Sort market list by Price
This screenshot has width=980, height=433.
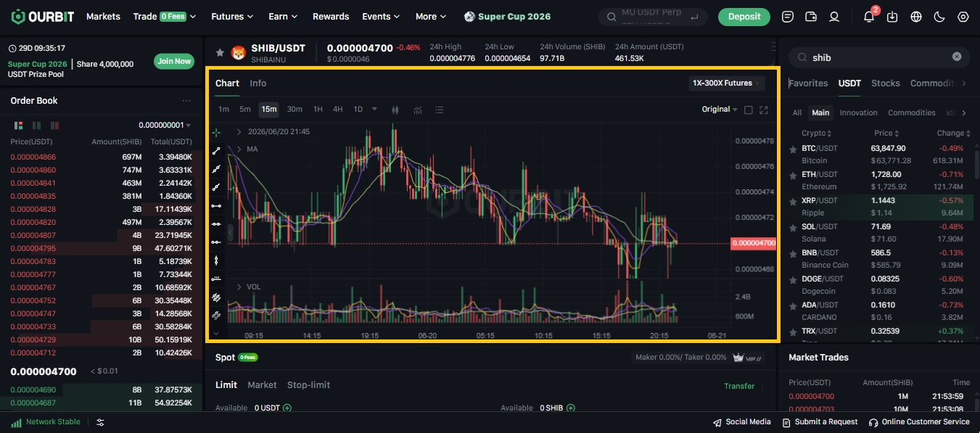(x=886, y=133)
